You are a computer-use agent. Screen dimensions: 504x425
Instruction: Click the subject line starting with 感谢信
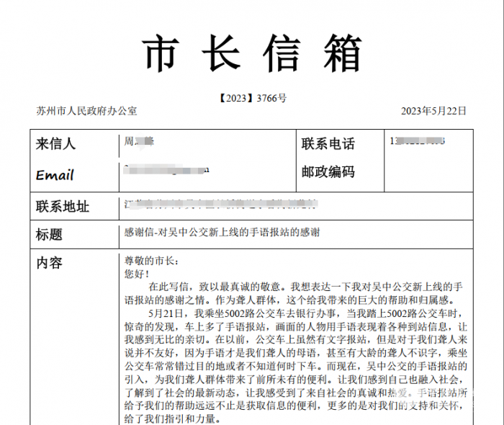click(x=222, y=233)
